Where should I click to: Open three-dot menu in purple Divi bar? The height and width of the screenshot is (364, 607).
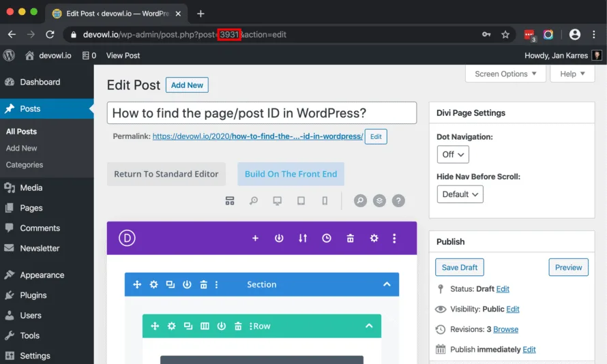(394, 238)
